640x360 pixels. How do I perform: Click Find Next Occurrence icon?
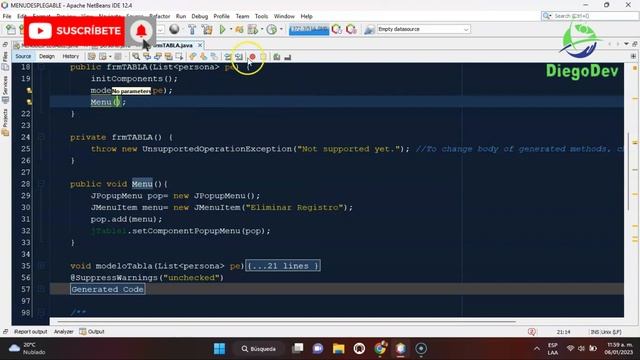(158, 57)
